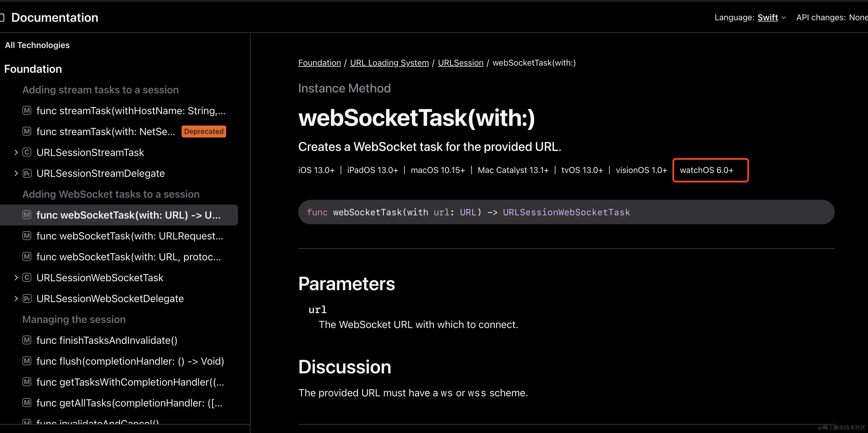Select func webSocketTask(with: URLRequest) item

[129, 236]
